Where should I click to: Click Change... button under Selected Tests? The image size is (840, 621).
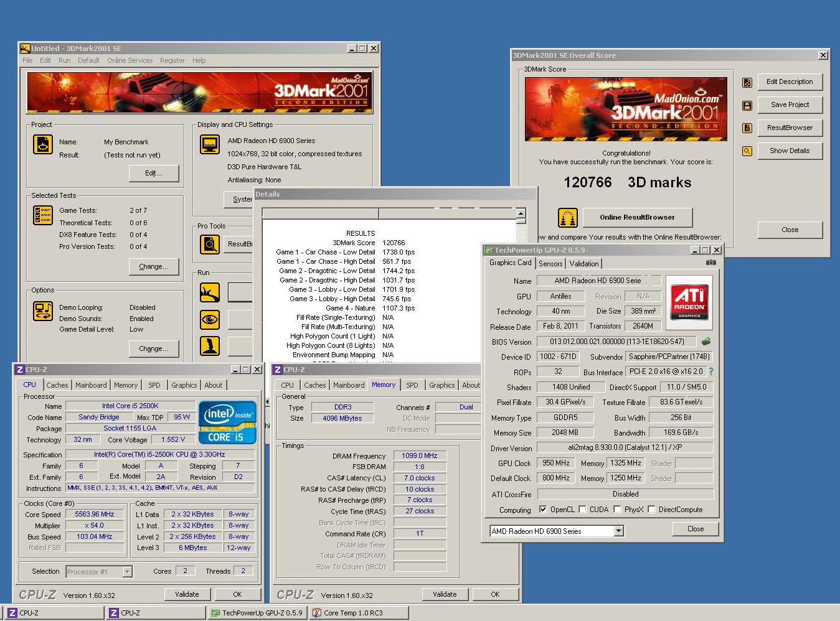tap(153, 266)
